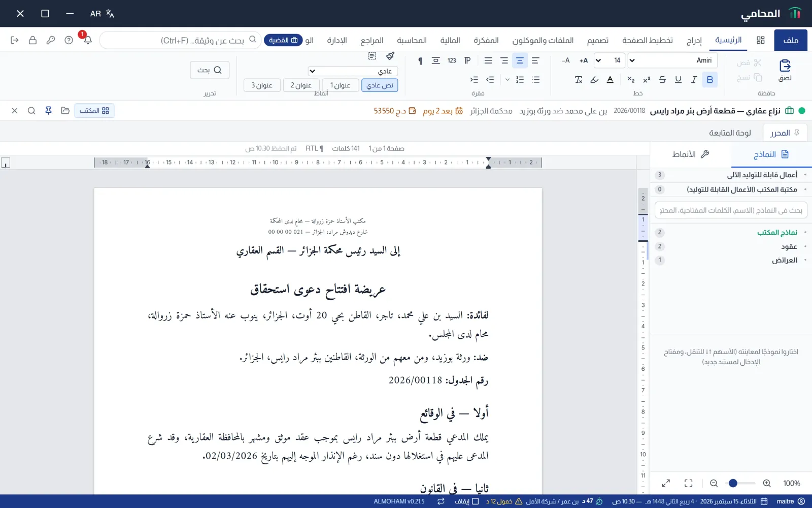Focus the document search box (Ctrl+F)
The width and height of the screenshot is (812, 508).
point(181,40)
